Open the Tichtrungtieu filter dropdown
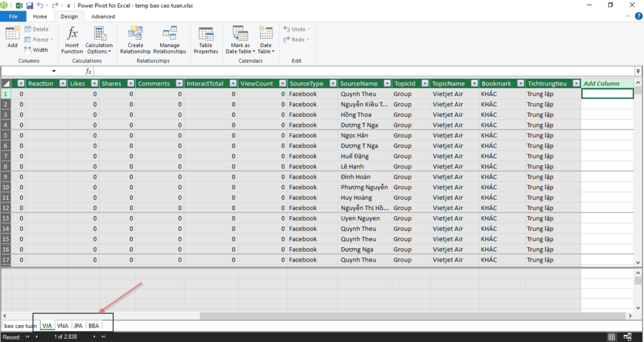Screen dimensions: 644x342 576,84
